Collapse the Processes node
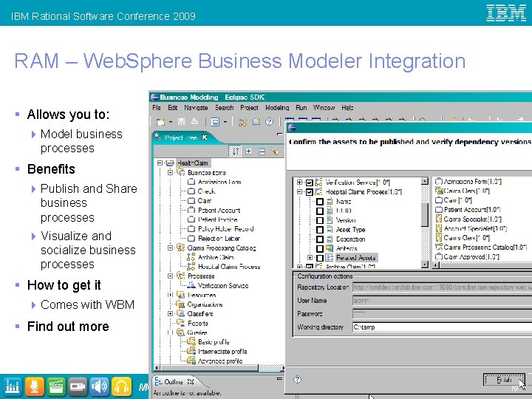532x399 pixels. (171, 276)
